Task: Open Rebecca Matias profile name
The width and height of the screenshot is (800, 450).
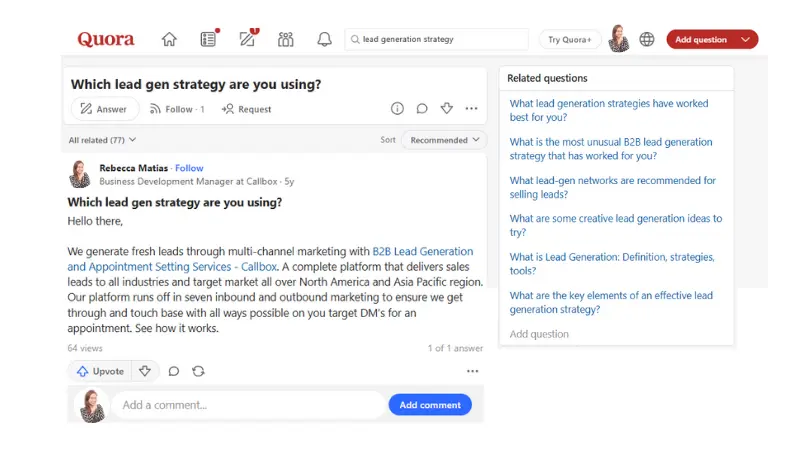Action: (x=134, y=168)
